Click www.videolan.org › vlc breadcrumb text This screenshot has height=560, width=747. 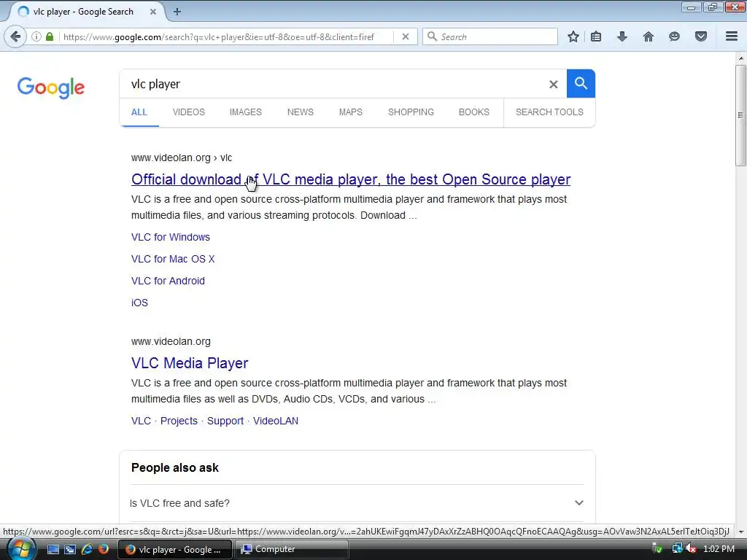tap(182, 157)
